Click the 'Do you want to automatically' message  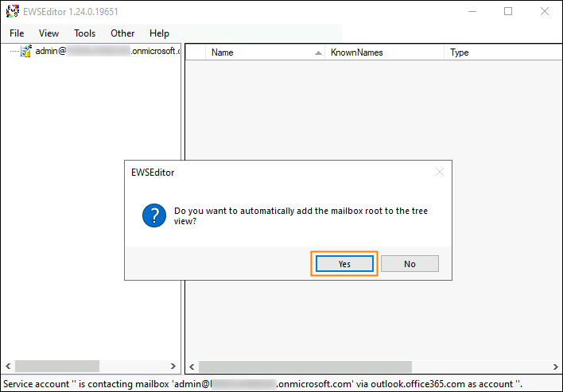[301, 215]
